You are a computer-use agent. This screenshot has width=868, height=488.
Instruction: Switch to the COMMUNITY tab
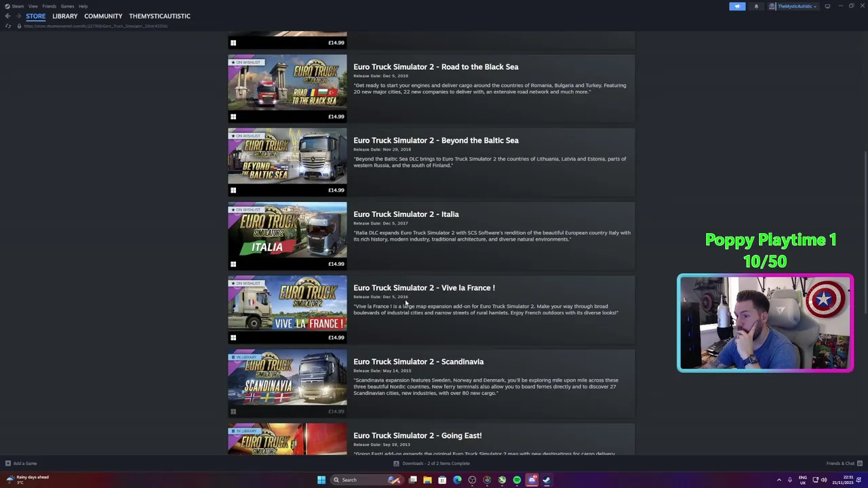(x=103, y=16)
